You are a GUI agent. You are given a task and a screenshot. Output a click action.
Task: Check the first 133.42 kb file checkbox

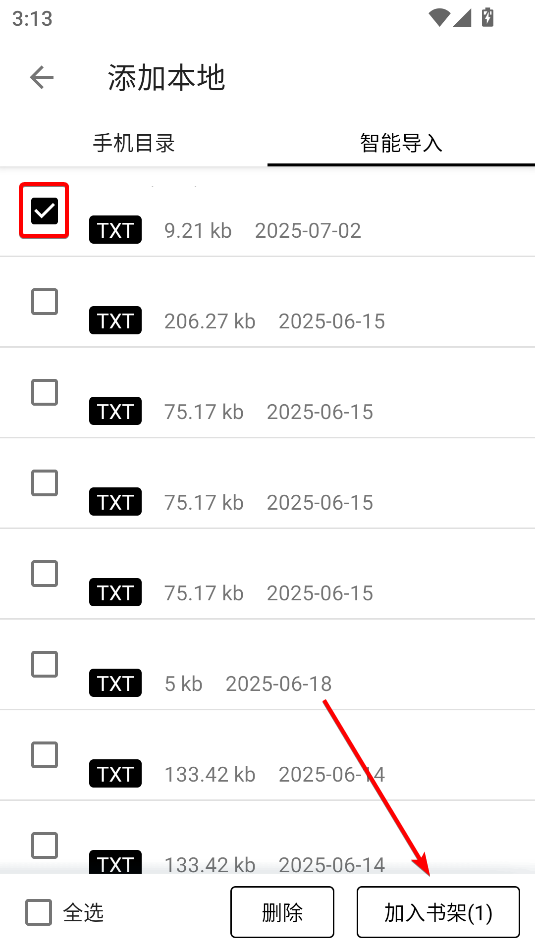pyautogui.click(x=44, y=755)
